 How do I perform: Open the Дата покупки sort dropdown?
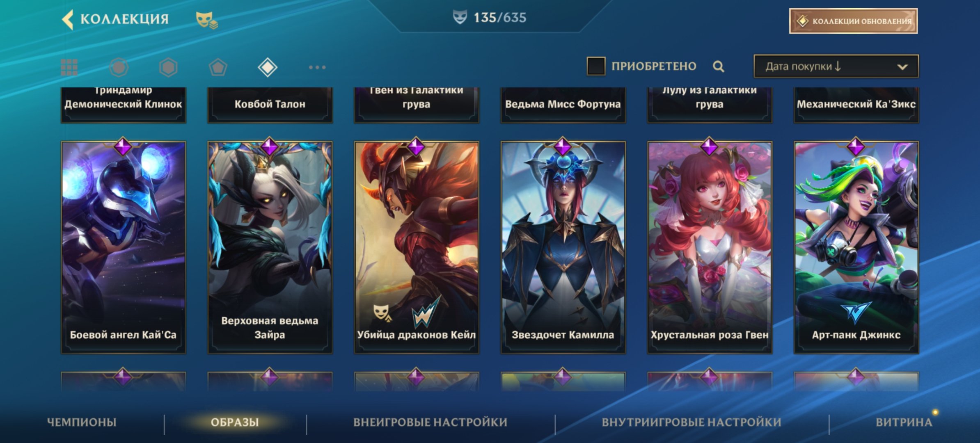pyautogui.click(x=836, y=66)
